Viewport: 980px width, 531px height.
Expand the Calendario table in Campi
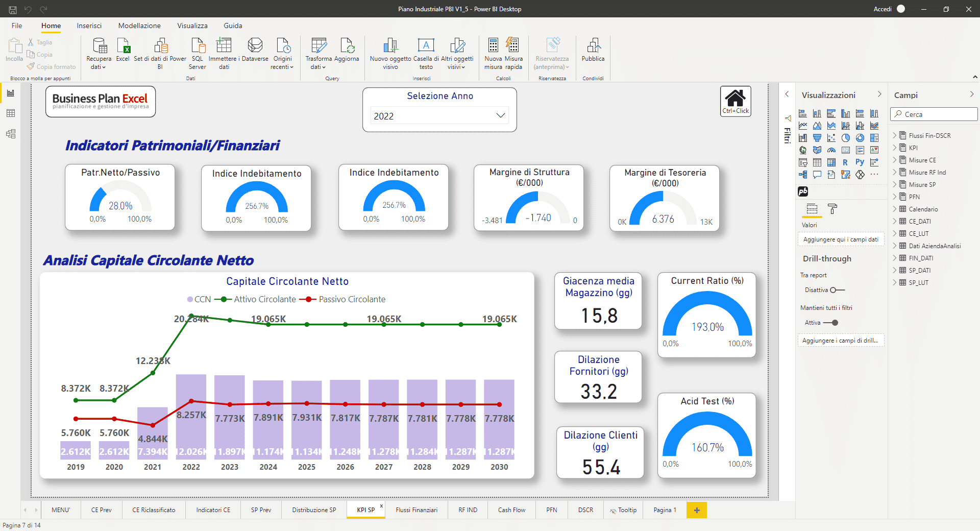(x=895, y=209)
